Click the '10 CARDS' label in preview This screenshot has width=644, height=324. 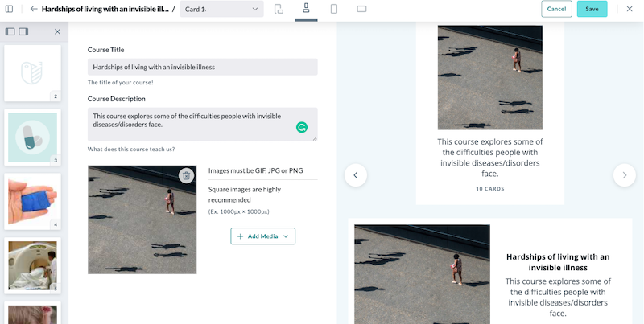(x=490, y=189)
